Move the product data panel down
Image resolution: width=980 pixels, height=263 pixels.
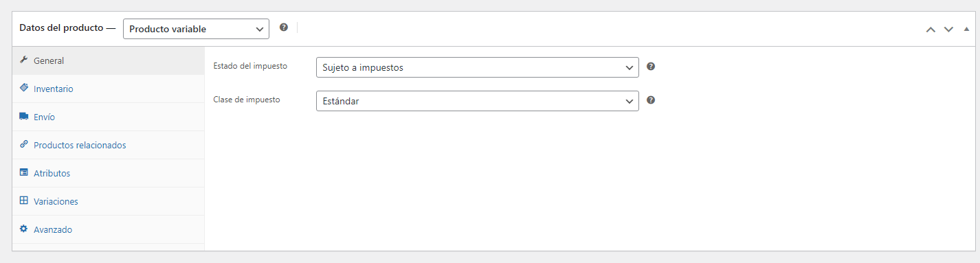point(948,29)
